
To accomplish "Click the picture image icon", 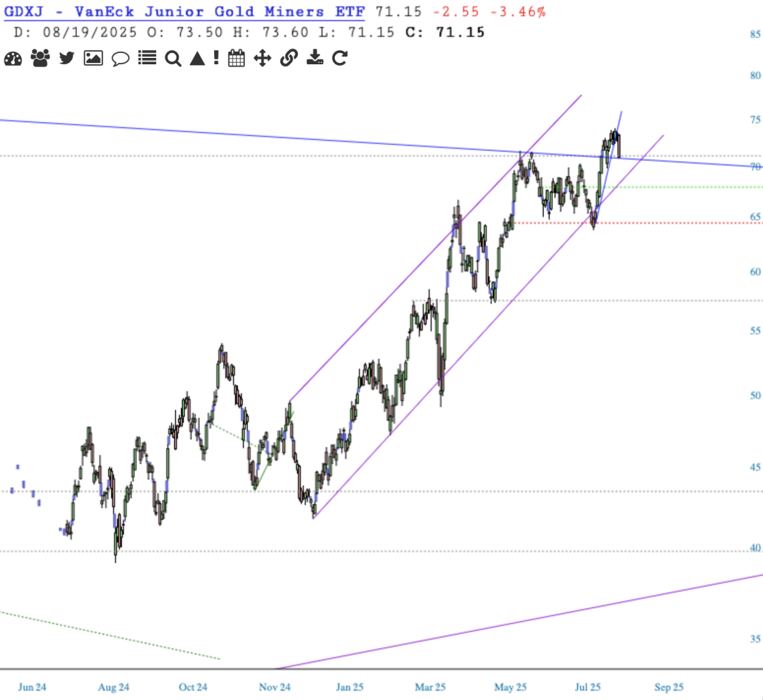I will pyautogui.click(x=93, y=58).
